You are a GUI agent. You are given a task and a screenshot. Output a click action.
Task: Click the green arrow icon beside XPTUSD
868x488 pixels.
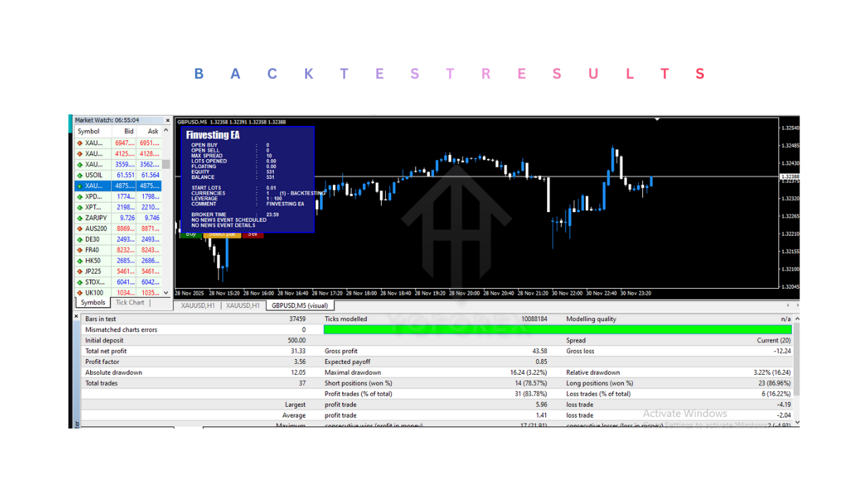pyautogui.click(x=80, y=207)
